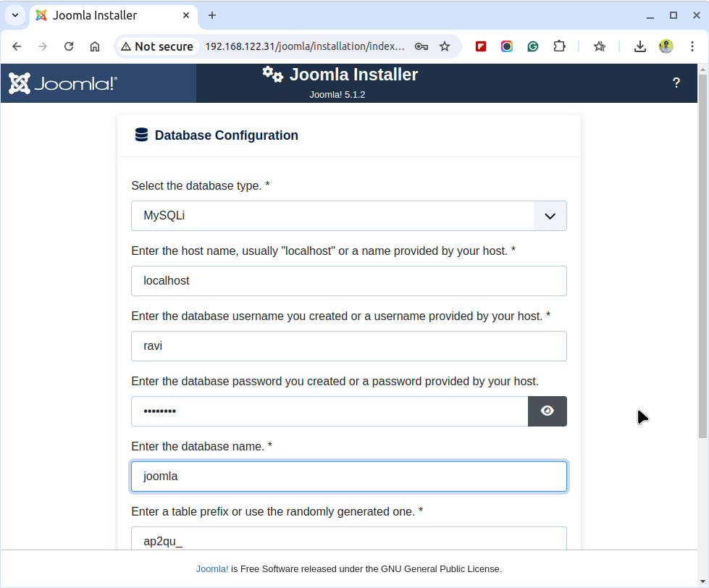
Task: Bookmark this page with the star icon
Action: coord(445,46)
